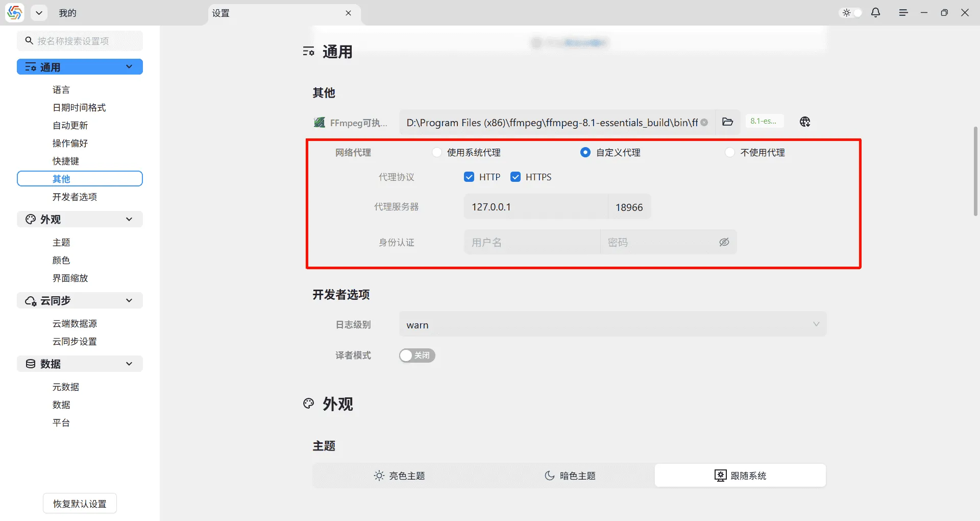
Task: Select 不使用代理 radio option
Action: [730, 153]
